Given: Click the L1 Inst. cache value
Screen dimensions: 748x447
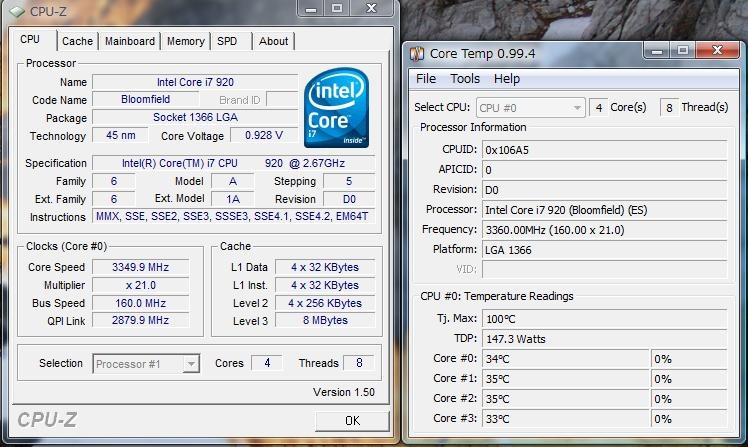Looking at the screenshot, I should tap(325, 285).
